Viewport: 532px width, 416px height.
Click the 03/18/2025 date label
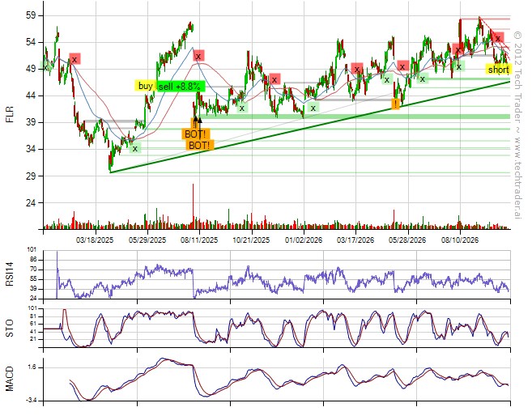click(95, 240)
